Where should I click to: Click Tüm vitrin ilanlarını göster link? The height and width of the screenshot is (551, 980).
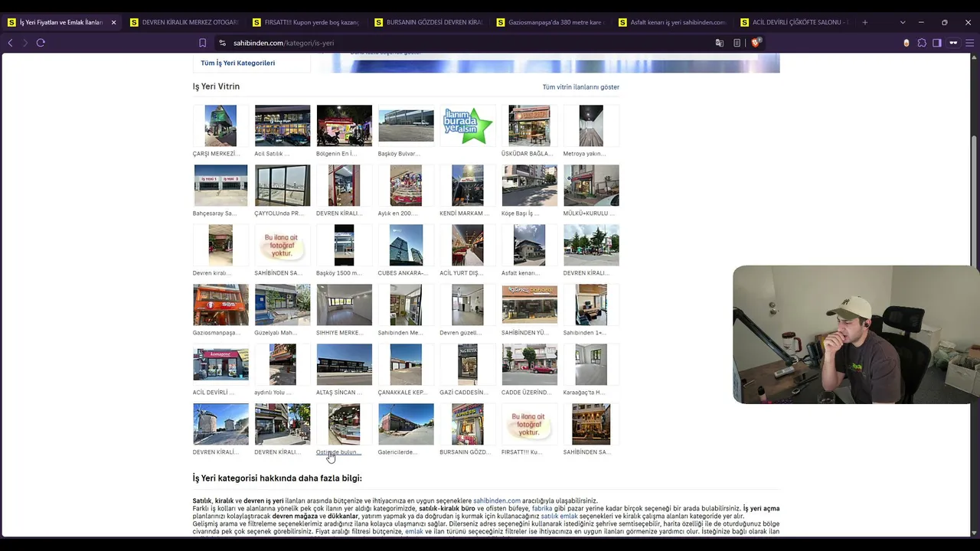(581, 87)
